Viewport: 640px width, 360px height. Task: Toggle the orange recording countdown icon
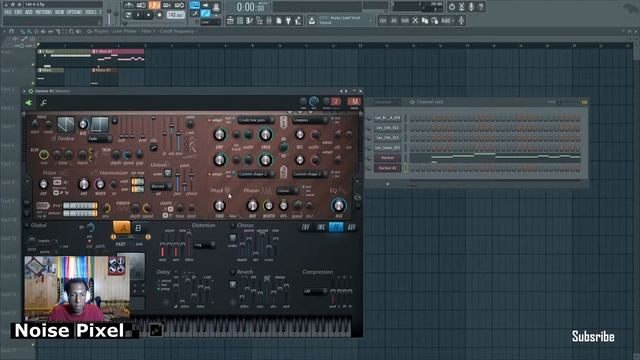pyautogui.click(x=154, y=5)
